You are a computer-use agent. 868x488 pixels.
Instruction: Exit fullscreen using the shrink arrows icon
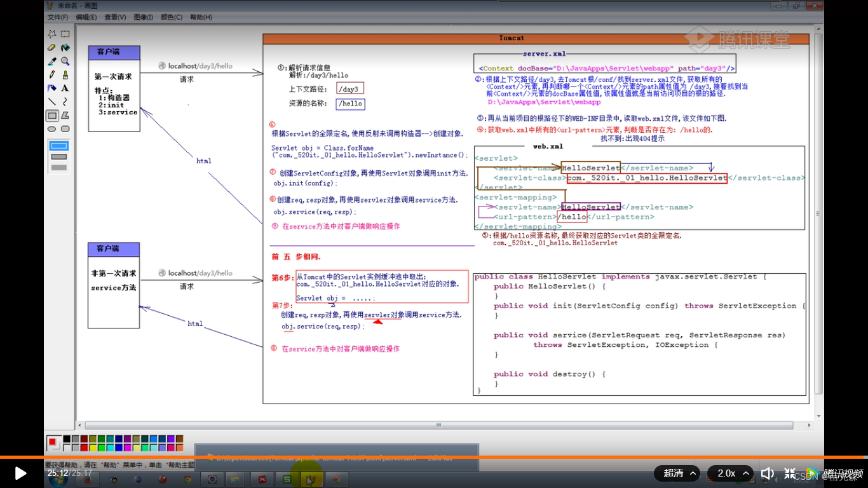[790, 473]
